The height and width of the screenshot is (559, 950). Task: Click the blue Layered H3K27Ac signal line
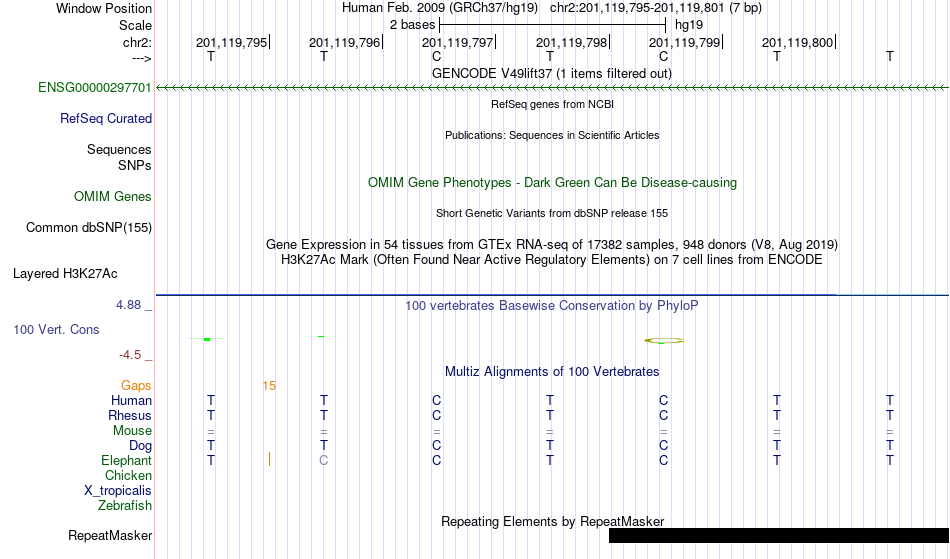(x=552, y=295)
